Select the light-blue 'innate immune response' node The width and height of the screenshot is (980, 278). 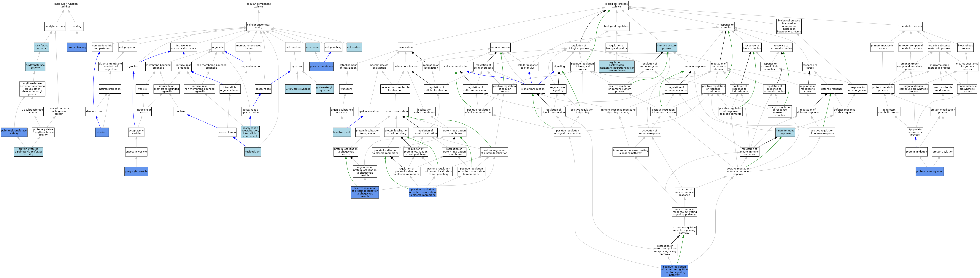[x=785, y=132]
